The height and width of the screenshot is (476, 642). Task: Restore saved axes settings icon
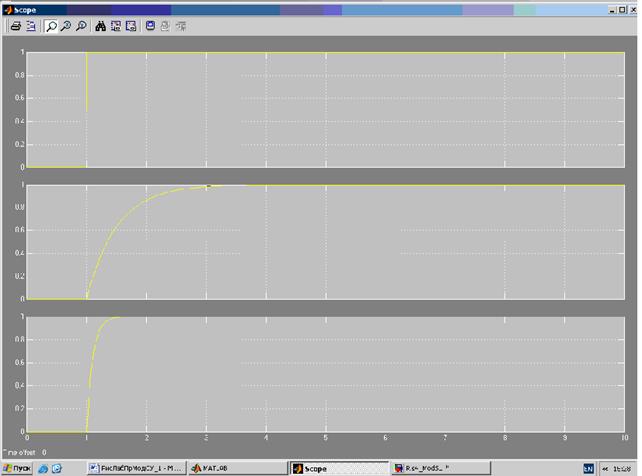tap(131, 26)
